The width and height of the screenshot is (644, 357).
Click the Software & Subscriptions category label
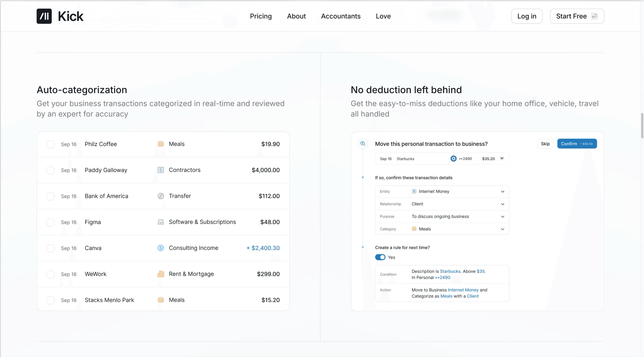202,222
